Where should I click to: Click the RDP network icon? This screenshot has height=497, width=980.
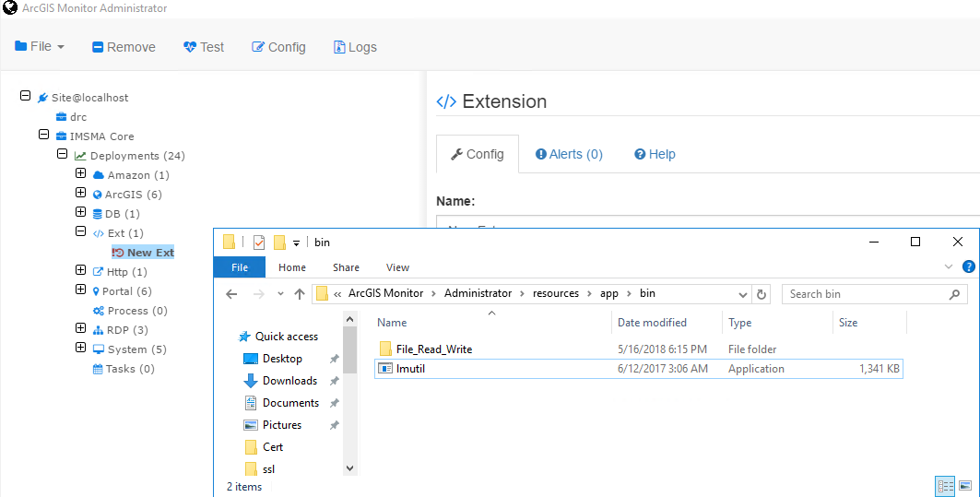click(98, 330)
